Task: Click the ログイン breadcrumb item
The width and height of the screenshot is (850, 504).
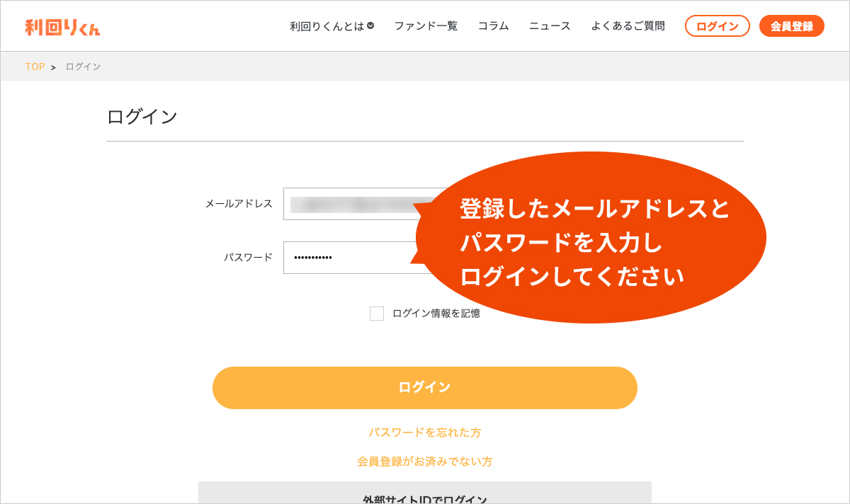Action: click(83, 67)
